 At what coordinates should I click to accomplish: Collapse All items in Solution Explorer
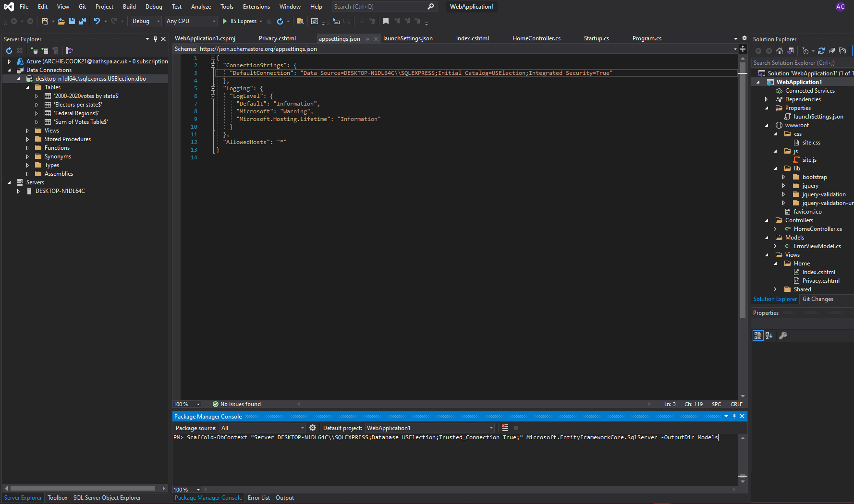[x=831, y=51]
